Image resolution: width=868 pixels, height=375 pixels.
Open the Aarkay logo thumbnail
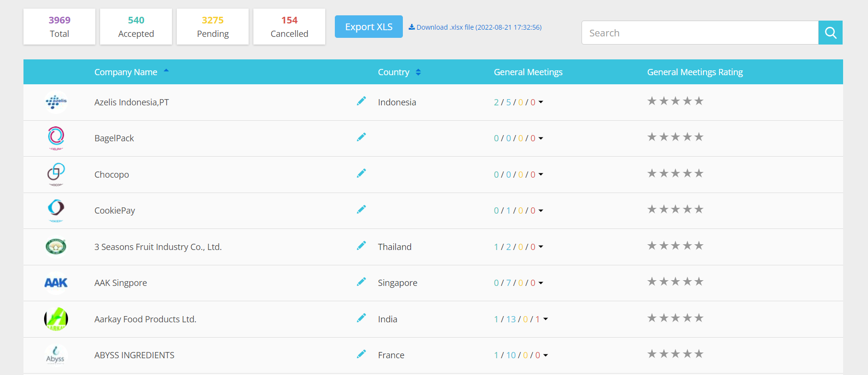[56, 319]
